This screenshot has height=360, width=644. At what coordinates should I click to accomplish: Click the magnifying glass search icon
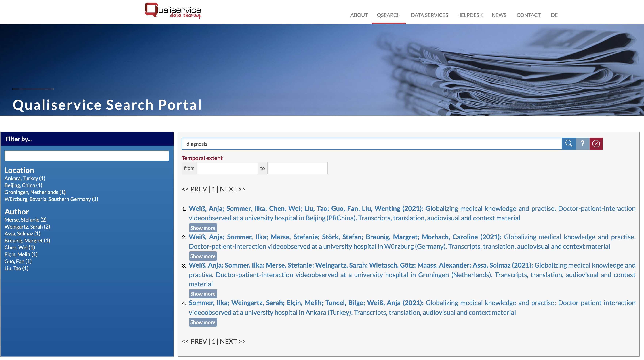[569, 144]
